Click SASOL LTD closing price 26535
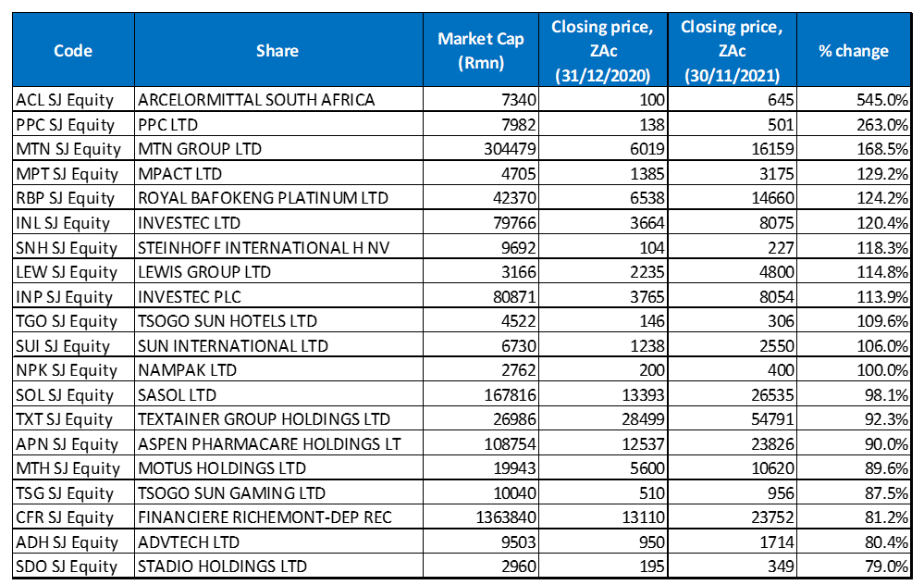Image resolution: width=924 pixels, height=585 pixels. pos(732,394)
